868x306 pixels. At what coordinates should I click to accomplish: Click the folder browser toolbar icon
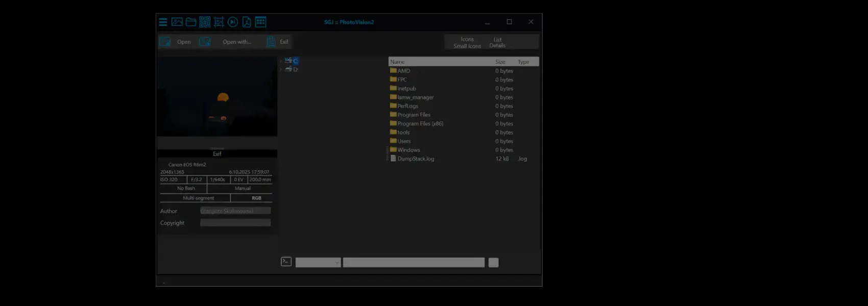tap(191, 22)
